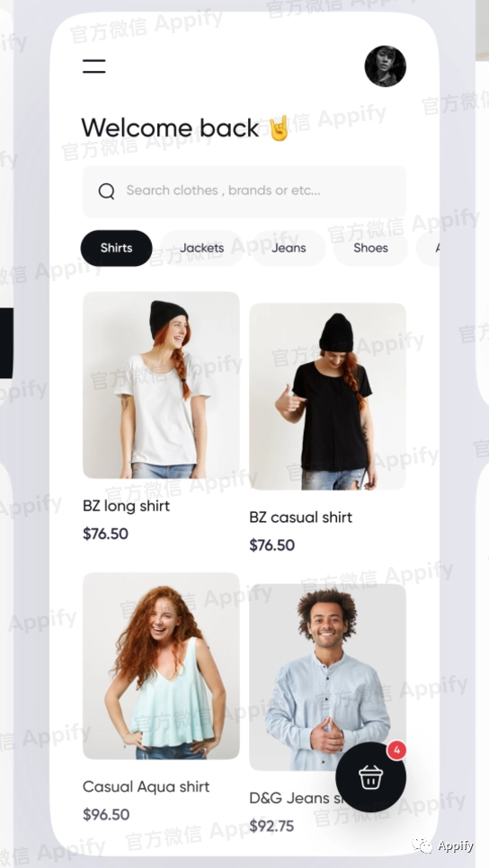Viewport: 489px width, 868px height.
Task: Click the Casual Aqua shirt title
Action: tap(147, 786)
